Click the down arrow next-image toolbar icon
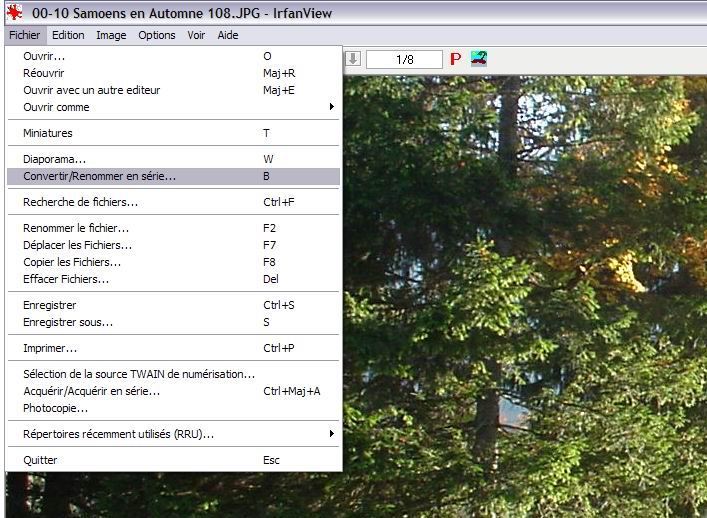The width and height of the screenshot is (707, 518). click(x=353, y=59)
